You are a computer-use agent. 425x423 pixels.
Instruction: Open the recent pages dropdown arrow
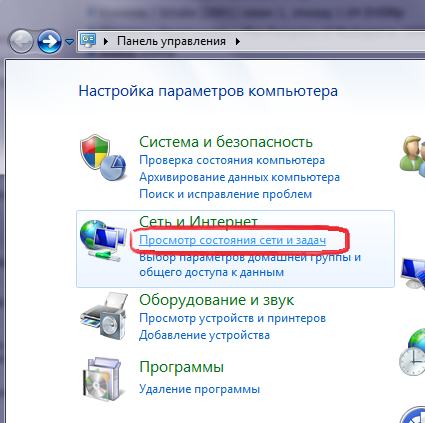tap(69, 42)
